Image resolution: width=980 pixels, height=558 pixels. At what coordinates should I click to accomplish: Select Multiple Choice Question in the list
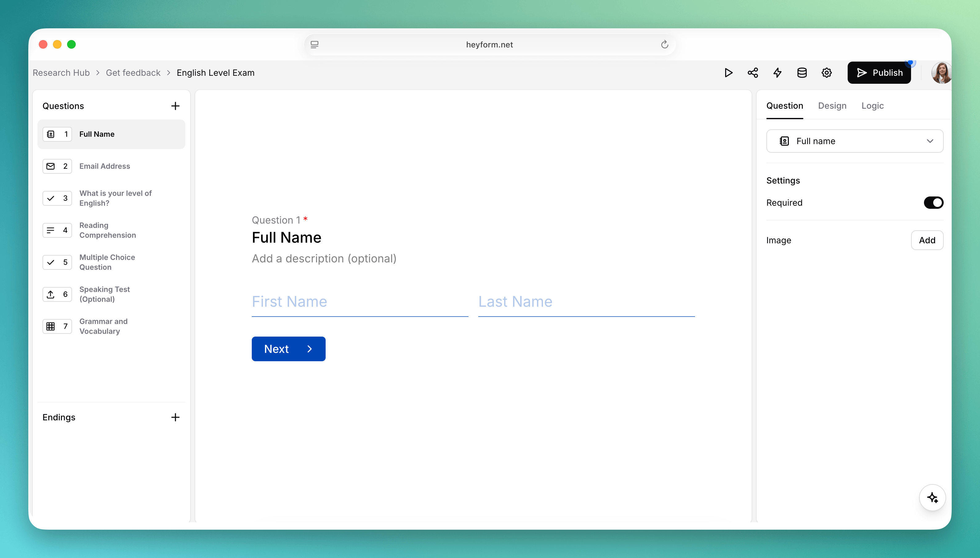(111, 262)
